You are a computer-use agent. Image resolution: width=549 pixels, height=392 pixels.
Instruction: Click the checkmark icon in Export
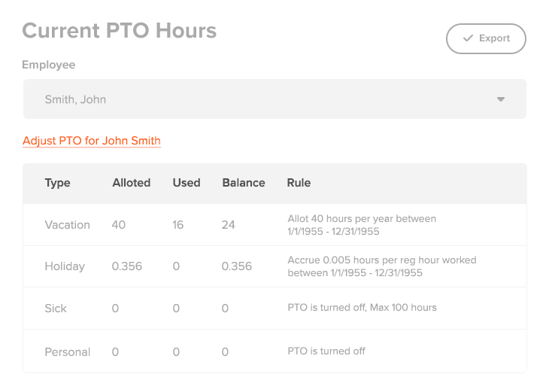pyautogui.click(x=468, y=38)
